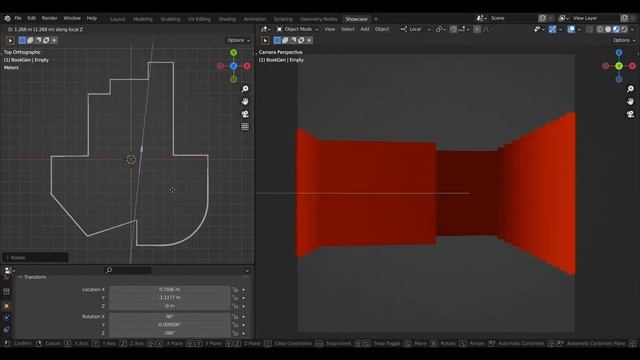Open the Object Mode dropdown
This screenshot has height=360, width=640.
click(x=297, y=29)
